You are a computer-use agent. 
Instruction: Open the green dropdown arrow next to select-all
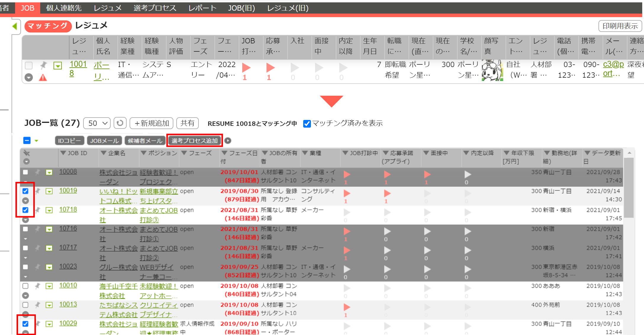(36, 141)
